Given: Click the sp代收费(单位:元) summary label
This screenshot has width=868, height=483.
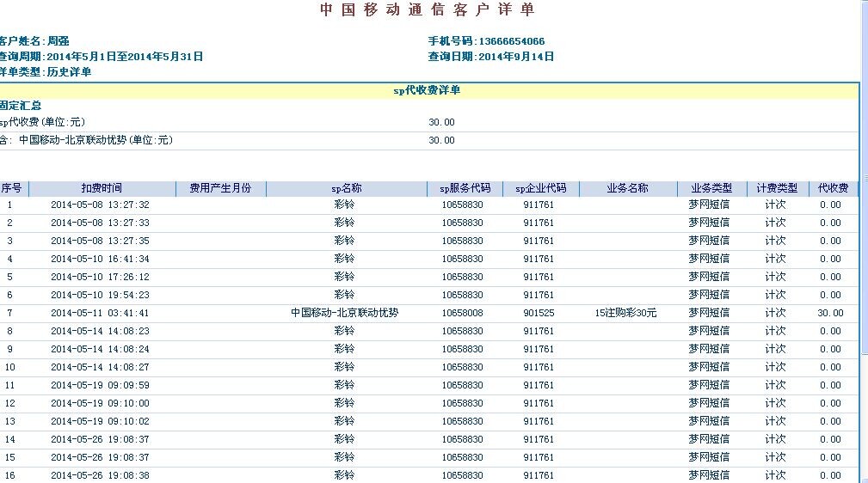Looking at the screenshot, I should point(42,122).
